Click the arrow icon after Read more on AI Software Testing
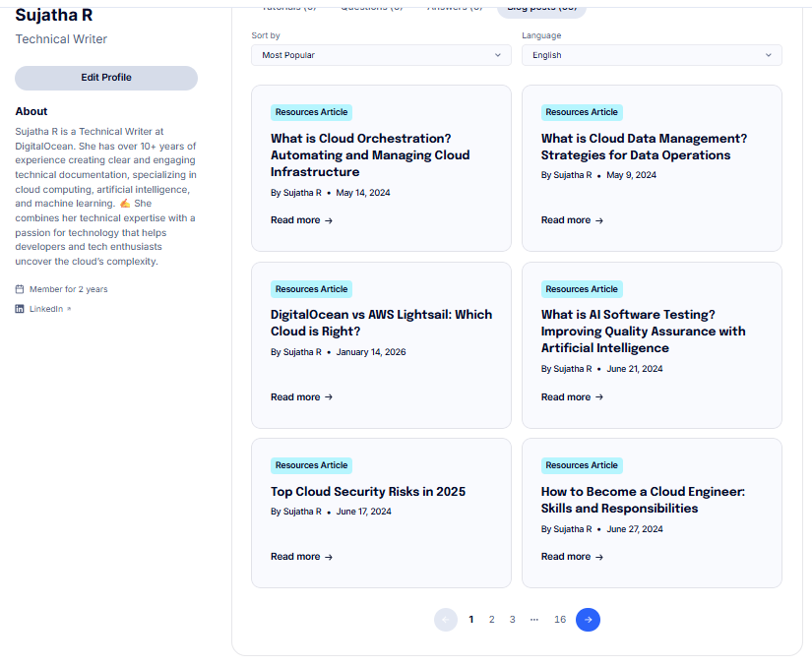This screenshot has width=812, height=666. click(599, 397)
